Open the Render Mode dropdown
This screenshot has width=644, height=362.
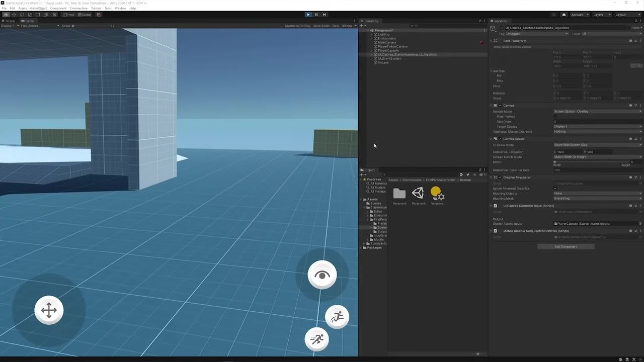tap(598, 112)
